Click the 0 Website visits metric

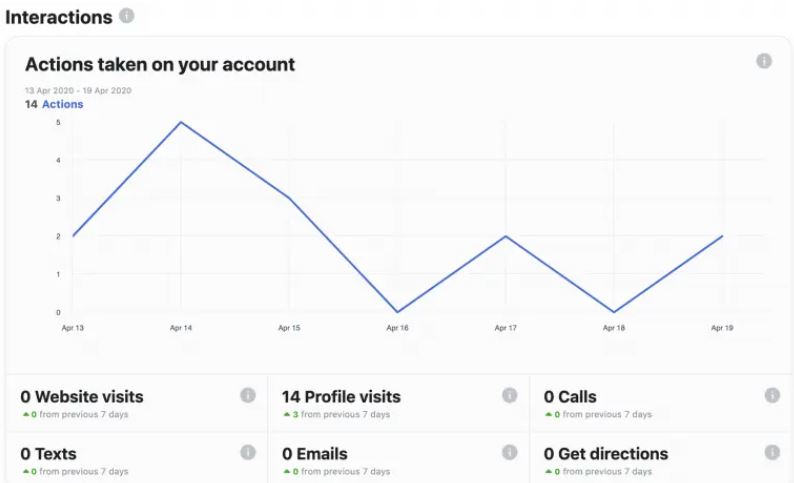(x=82, y=397)
